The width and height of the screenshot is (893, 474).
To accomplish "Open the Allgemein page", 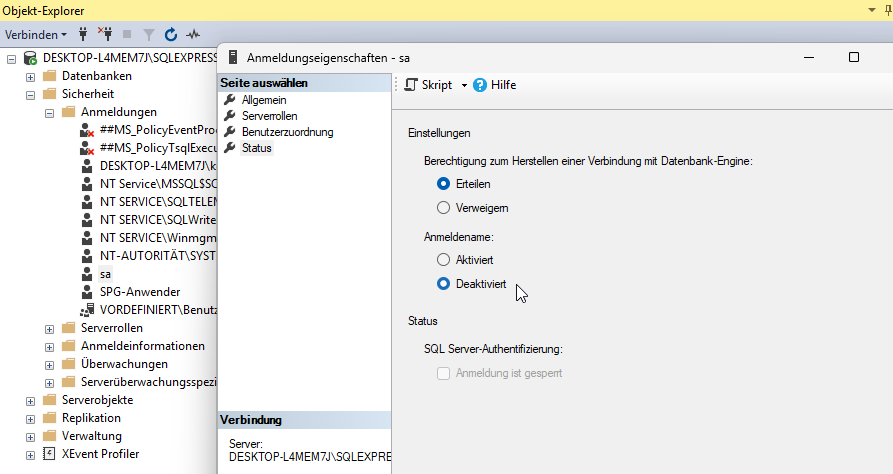I will [264, 100].
